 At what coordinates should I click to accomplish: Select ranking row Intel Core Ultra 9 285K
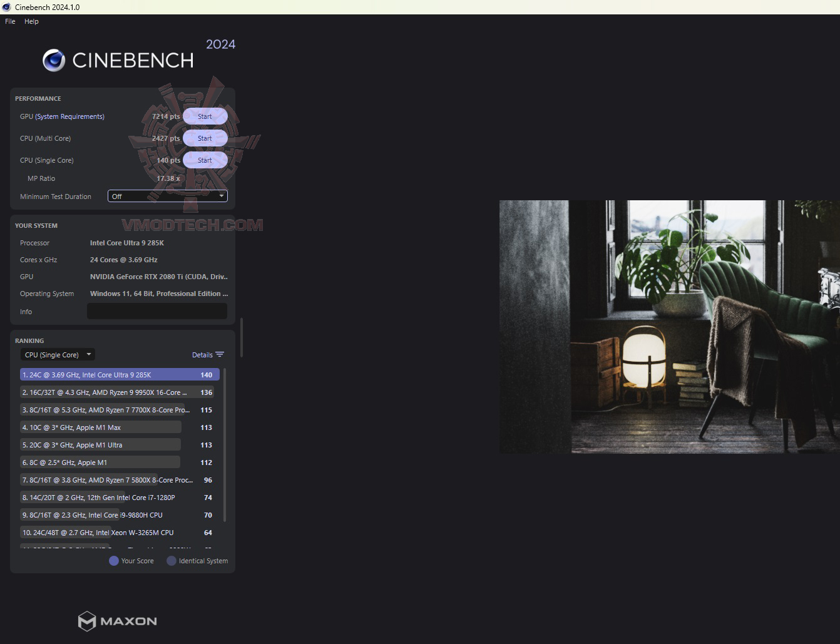[118, 375]
